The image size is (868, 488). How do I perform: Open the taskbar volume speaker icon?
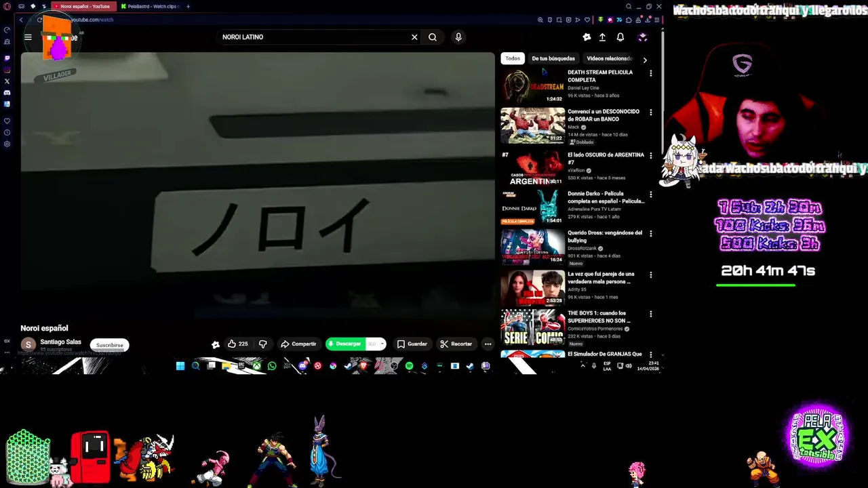pos(629,366)
